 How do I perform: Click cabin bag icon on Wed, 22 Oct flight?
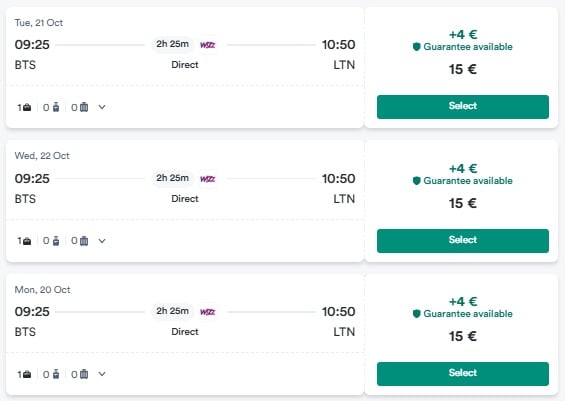tap(56, 241)
